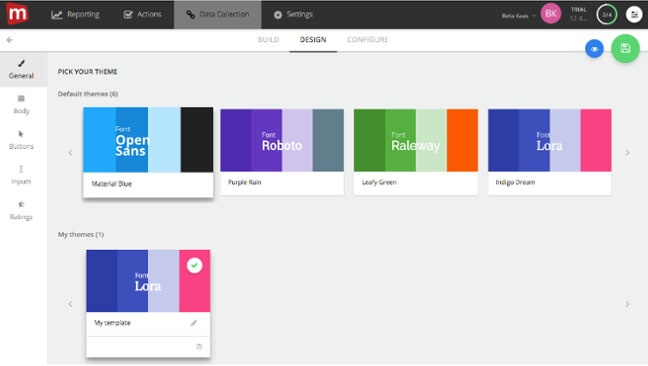This screenshot has width=648, height=366.
Task: Click the 'My themes (1)' label
Action: 81,234
